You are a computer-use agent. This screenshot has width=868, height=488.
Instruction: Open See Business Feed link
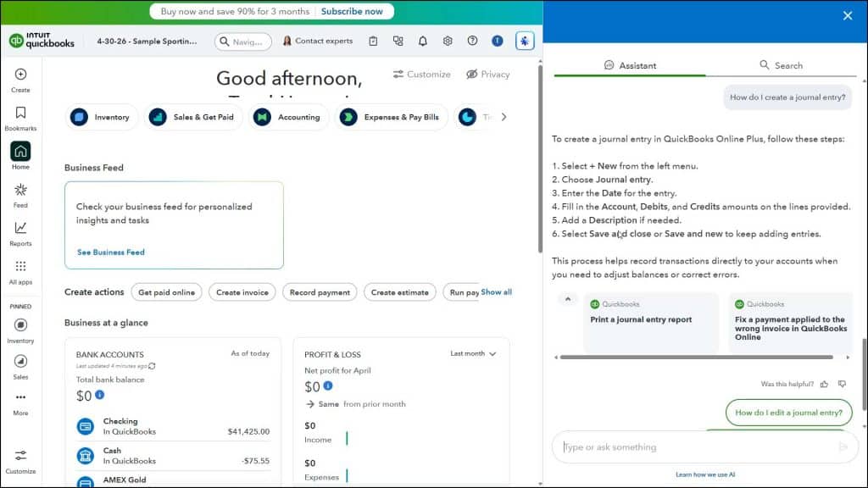111,252
